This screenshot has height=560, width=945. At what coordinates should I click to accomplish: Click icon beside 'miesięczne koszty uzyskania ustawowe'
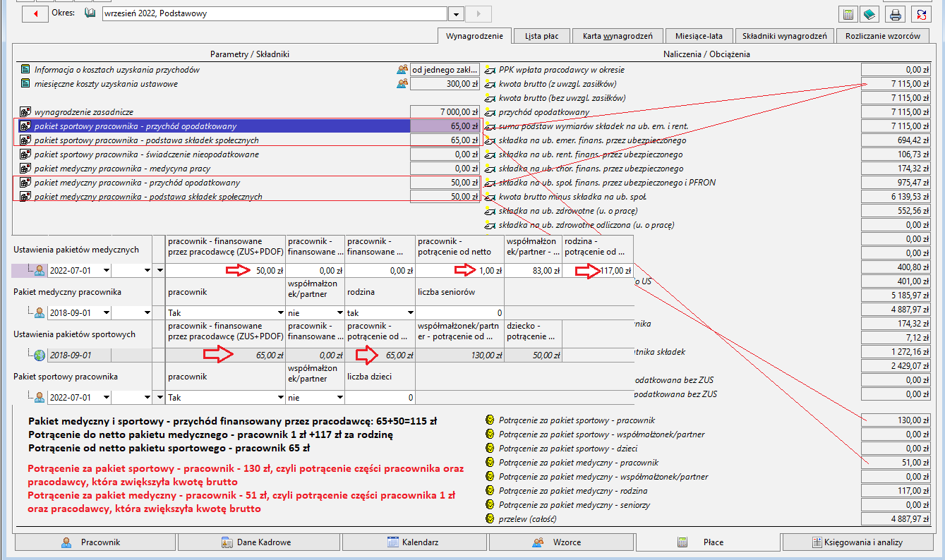pyautogui.click(x=25, y=84)
